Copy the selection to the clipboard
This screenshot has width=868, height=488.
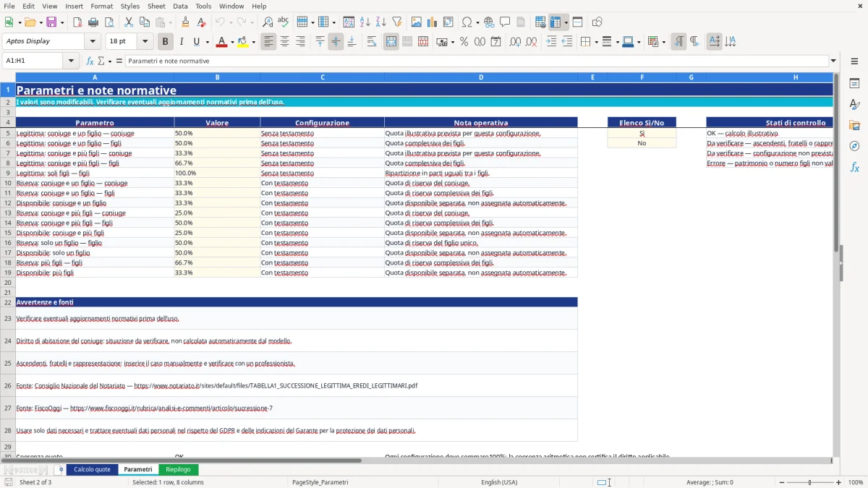click(x=145, y=22)
